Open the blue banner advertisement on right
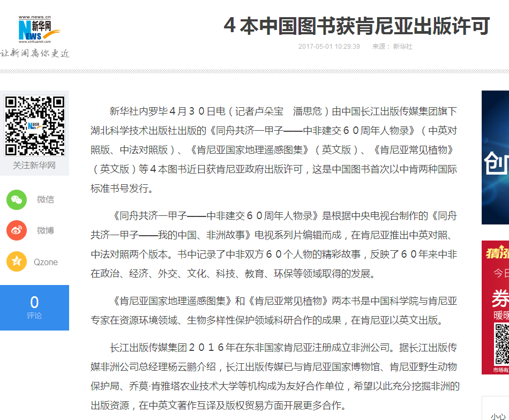This screenshot has height=420, width=509. tap(495, 157)
